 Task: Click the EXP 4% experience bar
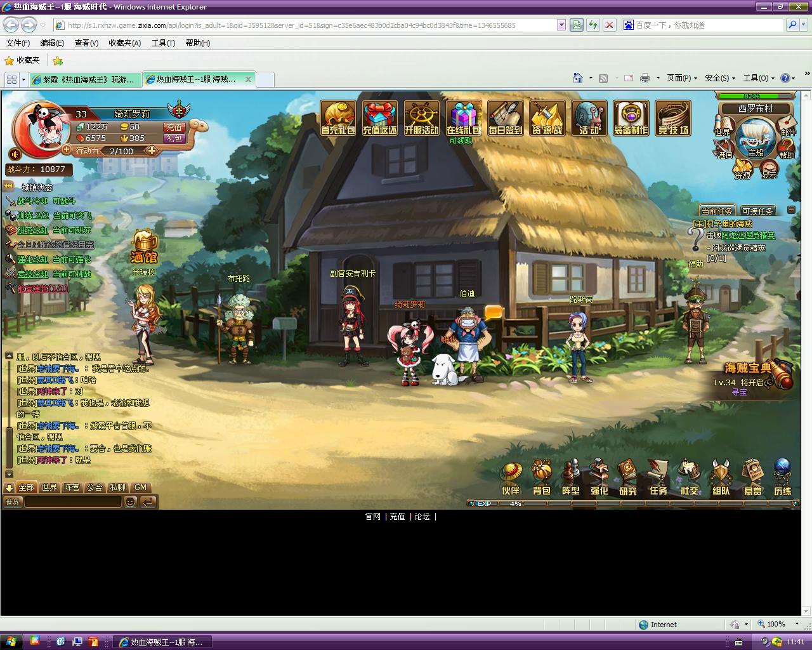pos(632,503)
